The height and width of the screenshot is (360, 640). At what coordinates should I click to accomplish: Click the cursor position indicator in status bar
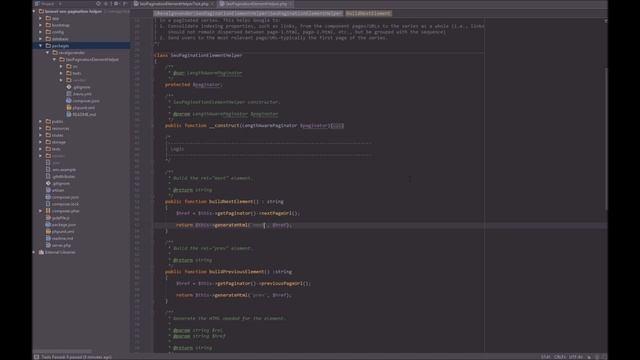546,357
